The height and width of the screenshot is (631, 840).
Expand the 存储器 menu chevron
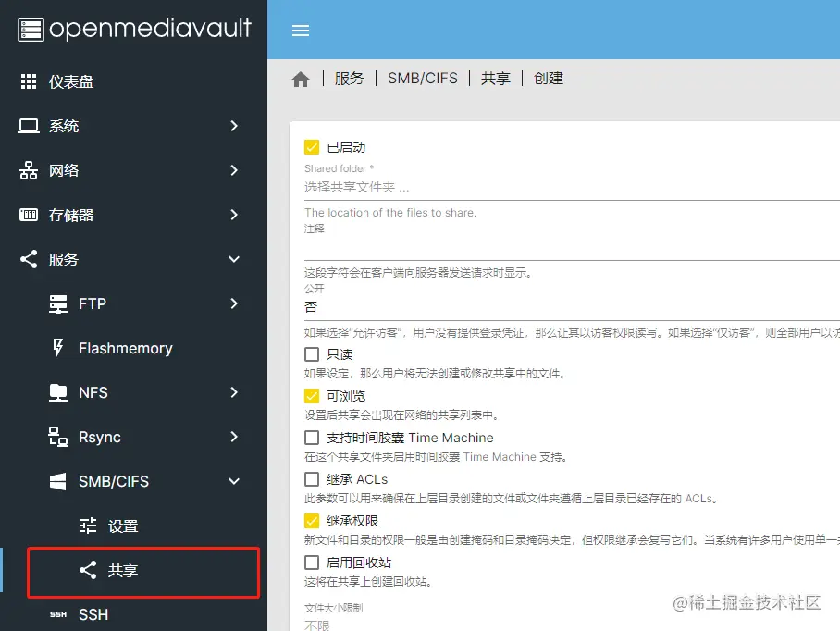[233, 215]
